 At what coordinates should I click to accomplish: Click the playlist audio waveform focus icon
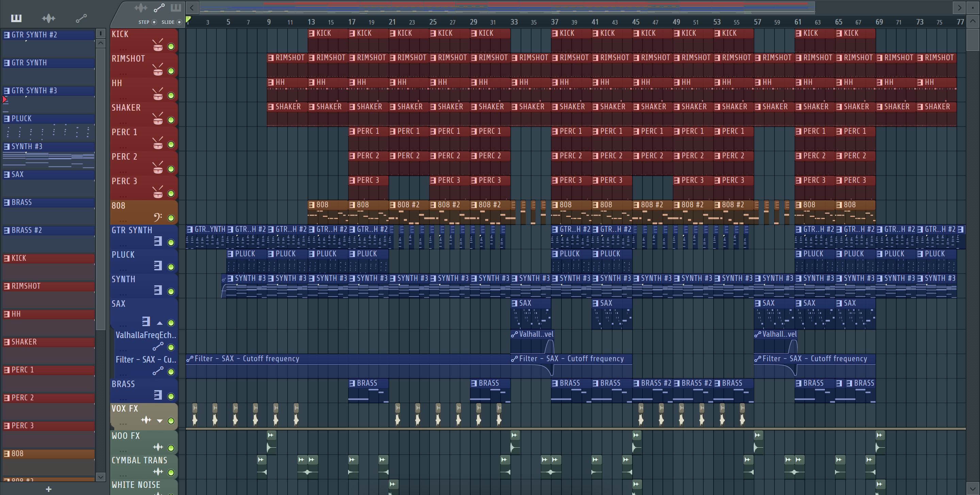141,7
